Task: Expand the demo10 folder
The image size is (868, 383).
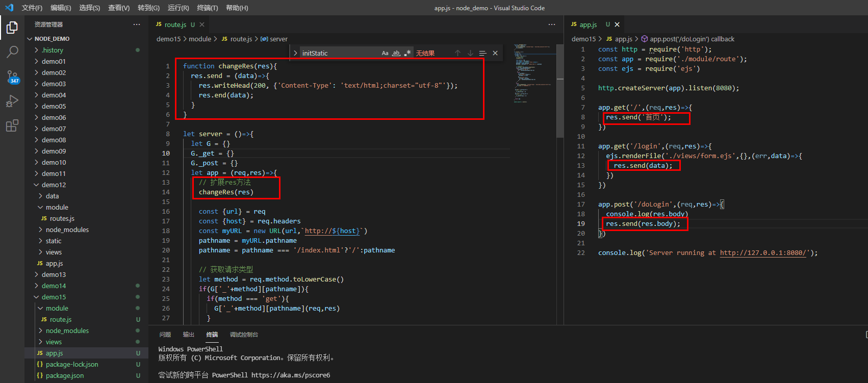Action: coord(86,162)
